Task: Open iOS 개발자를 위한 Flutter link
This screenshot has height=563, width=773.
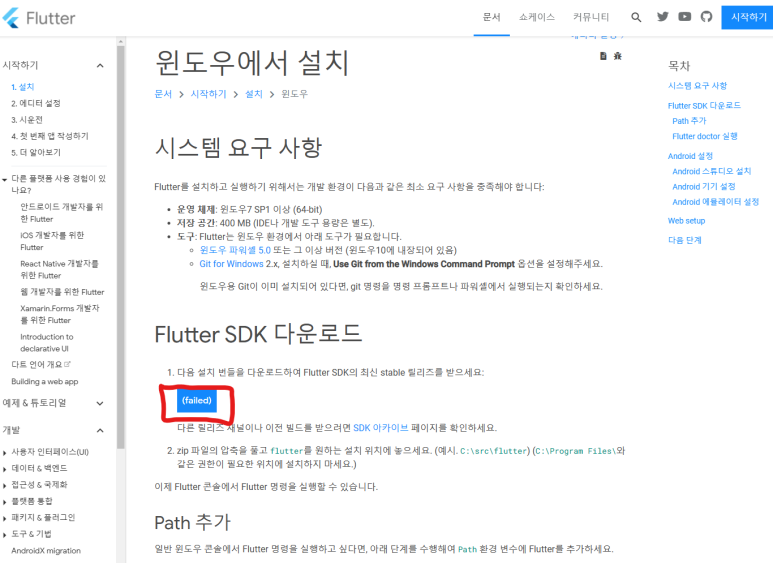Action: click(x=52, y=241)
